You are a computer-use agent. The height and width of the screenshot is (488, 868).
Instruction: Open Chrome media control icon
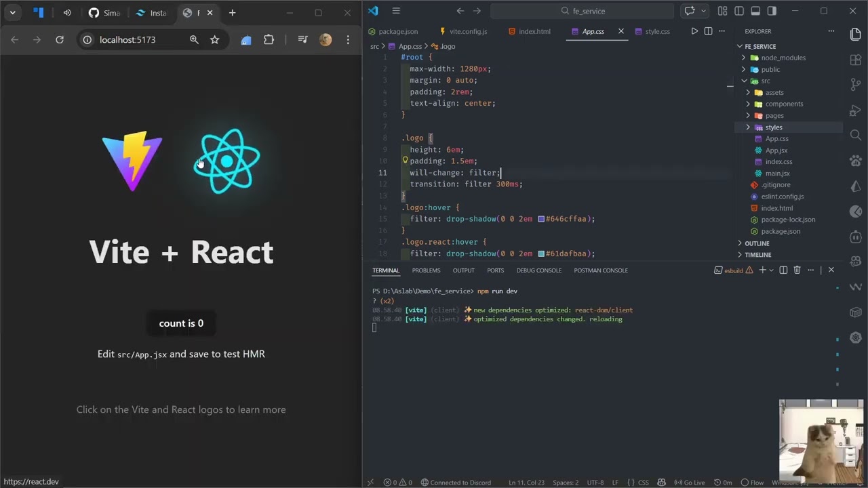pyautogui.click(x=303, y=40)
